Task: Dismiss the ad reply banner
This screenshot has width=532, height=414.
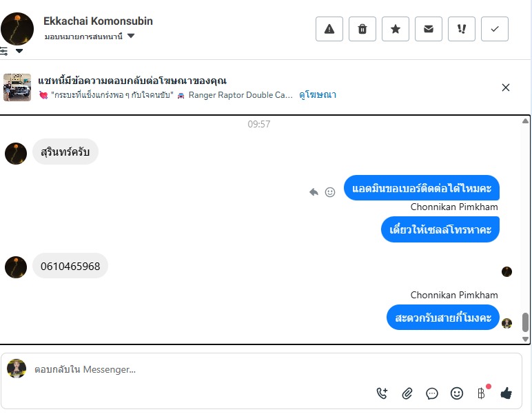Action: (x=506, y=87)
